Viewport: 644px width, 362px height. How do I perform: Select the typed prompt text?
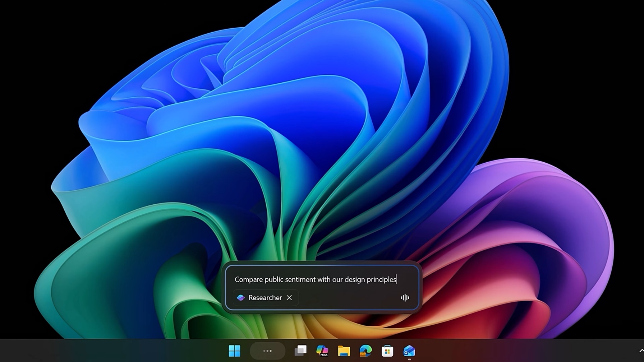[x=316, y=279]
